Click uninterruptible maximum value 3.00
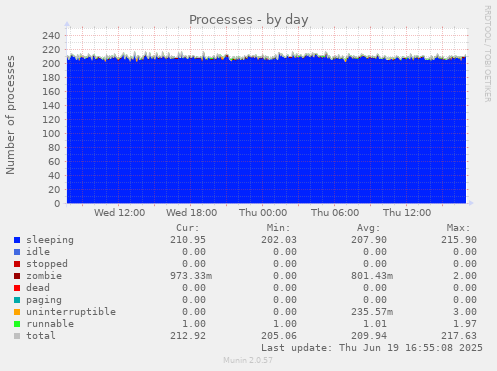 465,312
